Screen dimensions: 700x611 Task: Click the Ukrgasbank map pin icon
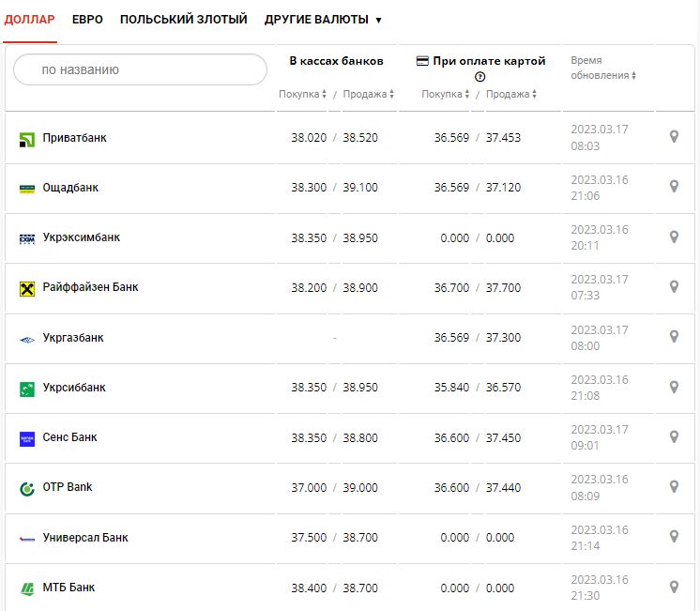[673, 336]
